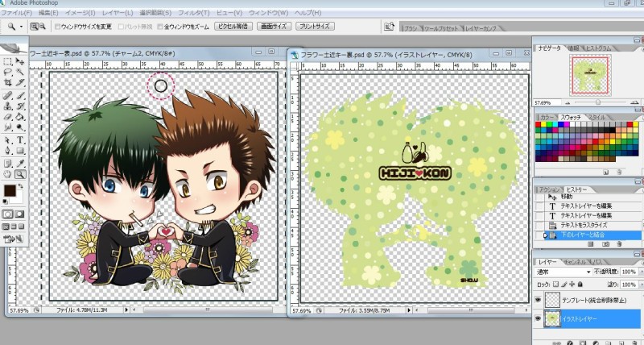Select the Rectangle shape tool

20,151
